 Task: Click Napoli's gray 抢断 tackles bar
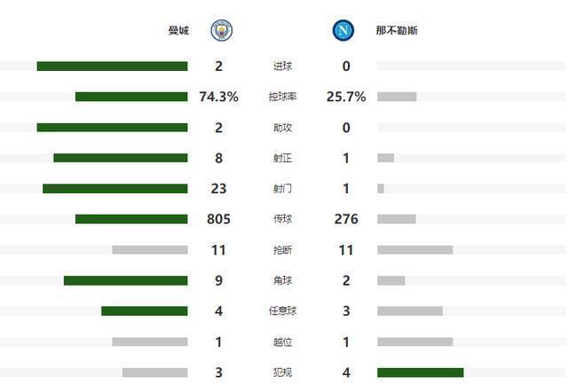point(414,250)
